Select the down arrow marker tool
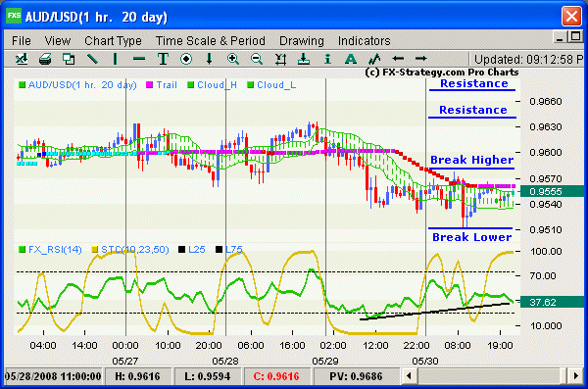The height and width of the screenshot is (389, 588). click(x=210, y=59)
